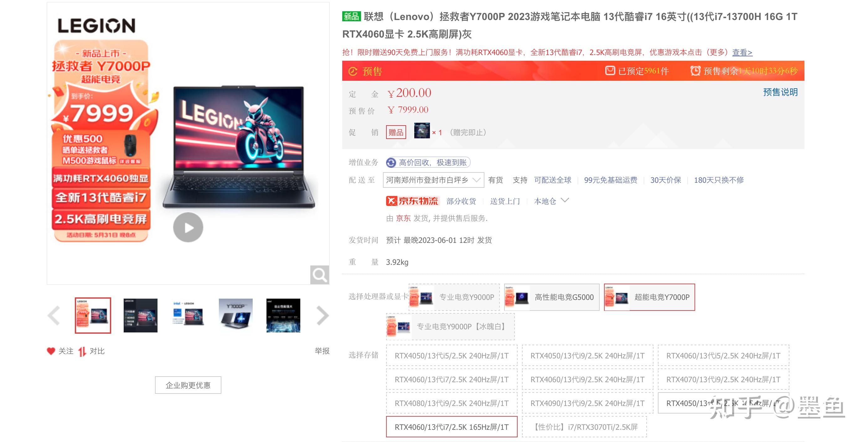Click the 对比 compare icon
868x442 pixels.
click(82, 351)
